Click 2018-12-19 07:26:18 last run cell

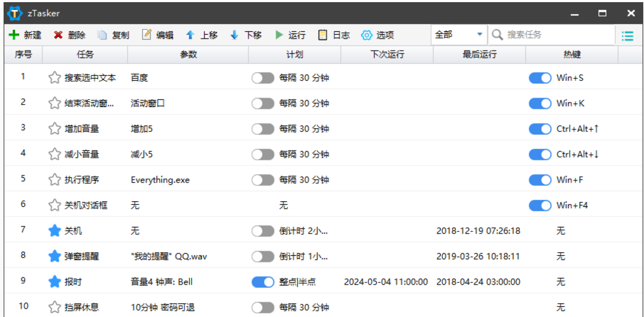[478, 231]
